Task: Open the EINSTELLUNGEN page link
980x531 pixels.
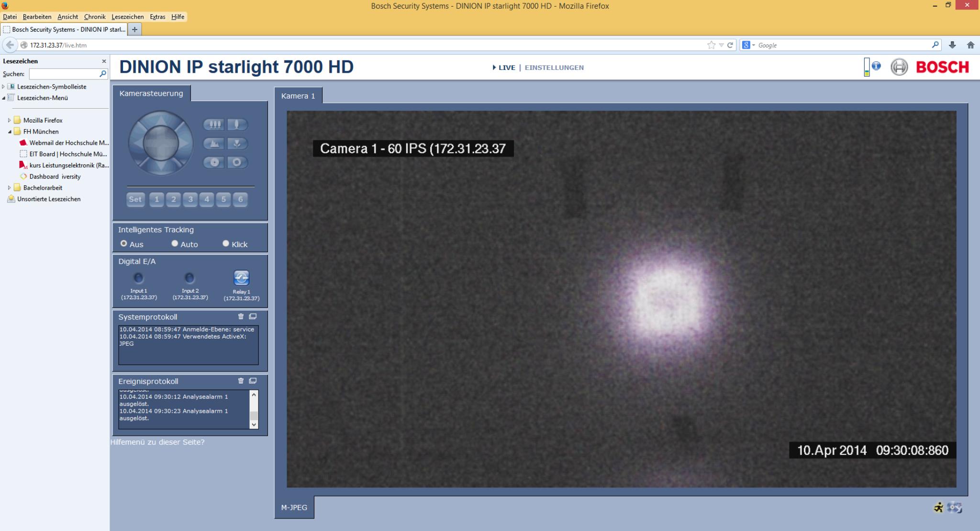Action: pyautogui.click(x=554, y=68)
